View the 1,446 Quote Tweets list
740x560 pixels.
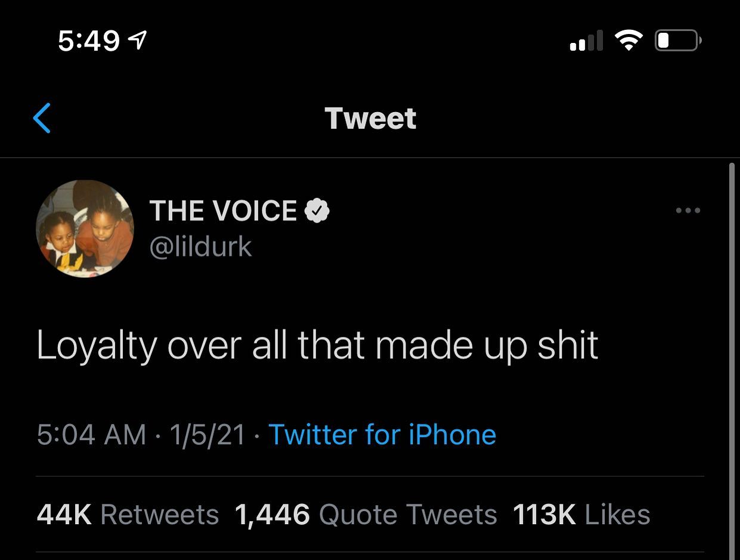pos(366,515)
